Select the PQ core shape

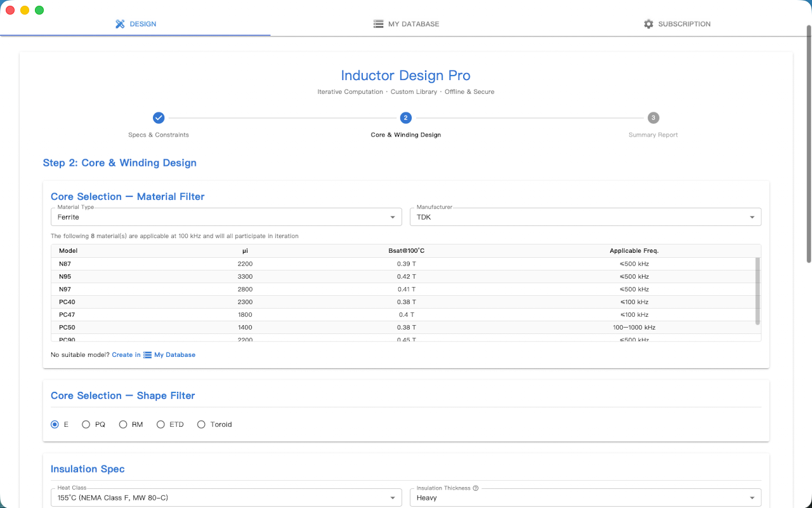pos(86,424)
